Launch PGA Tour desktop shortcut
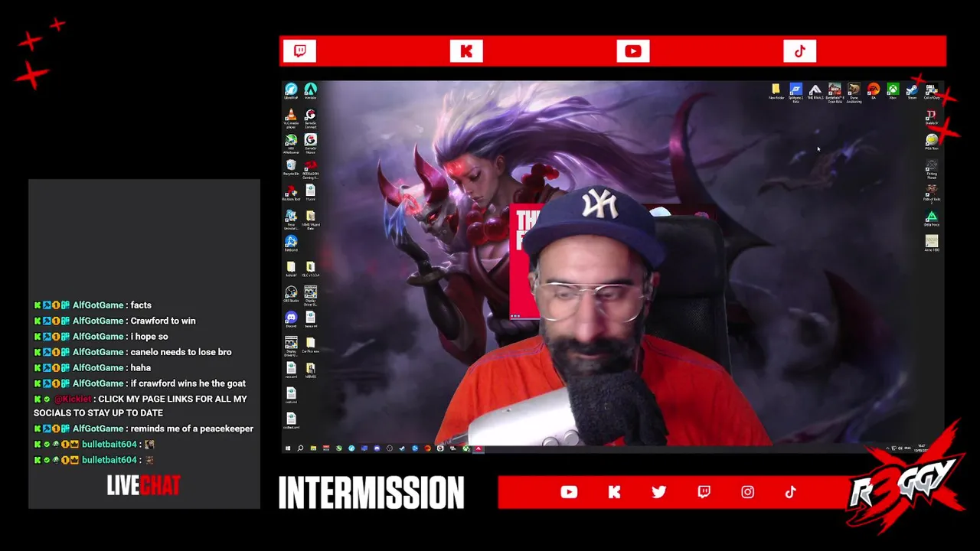This screenshot has width=980, height=551. point(931,142)
